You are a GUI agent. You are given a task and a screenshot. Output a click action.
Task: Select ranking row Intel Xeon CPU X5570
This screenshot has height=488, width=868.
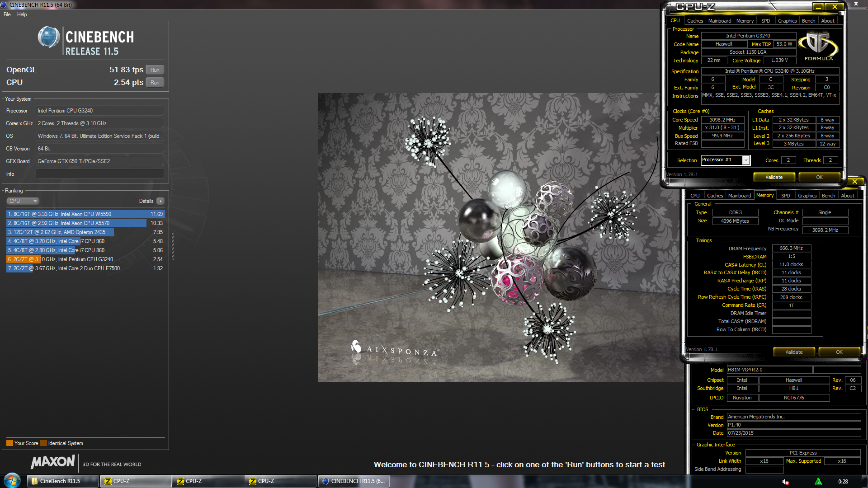pyautogui.click(x=85, y=223)
